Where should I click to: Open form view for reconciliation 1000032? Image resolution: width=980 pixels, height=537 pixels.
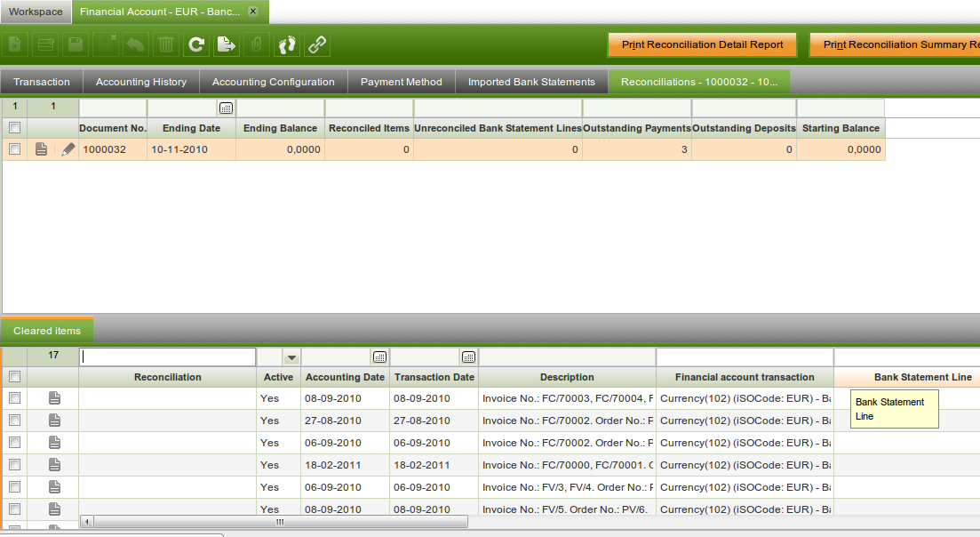[41, 149]
